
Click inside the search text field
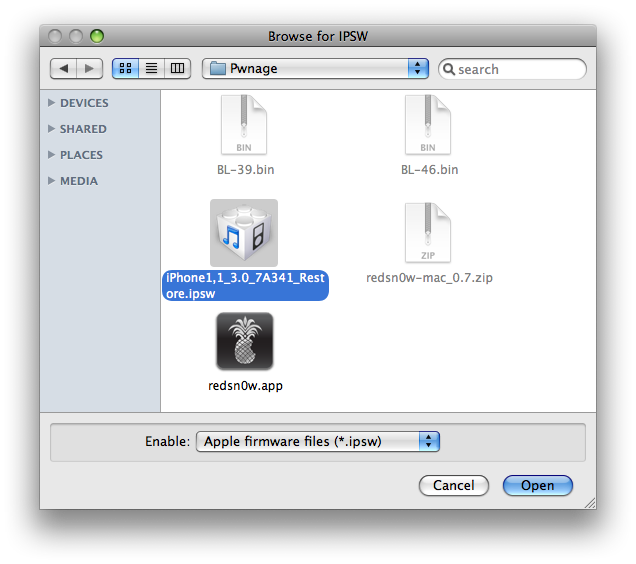tap(518, 69)
